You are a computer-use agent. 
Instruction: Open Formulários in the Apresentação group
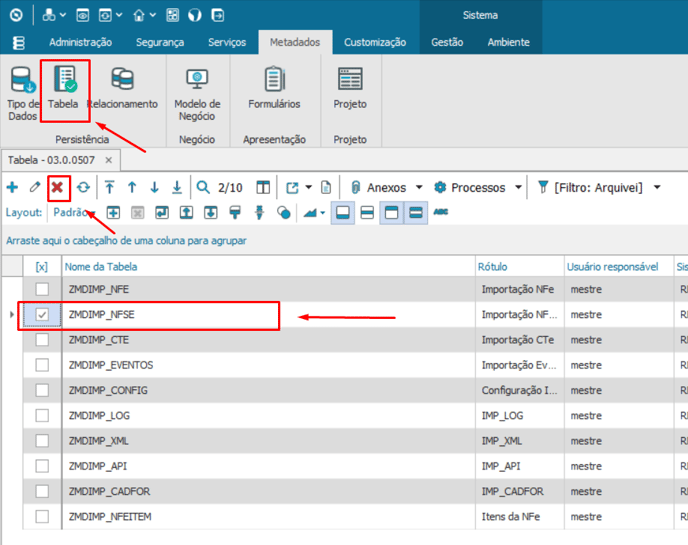[274, 87]
